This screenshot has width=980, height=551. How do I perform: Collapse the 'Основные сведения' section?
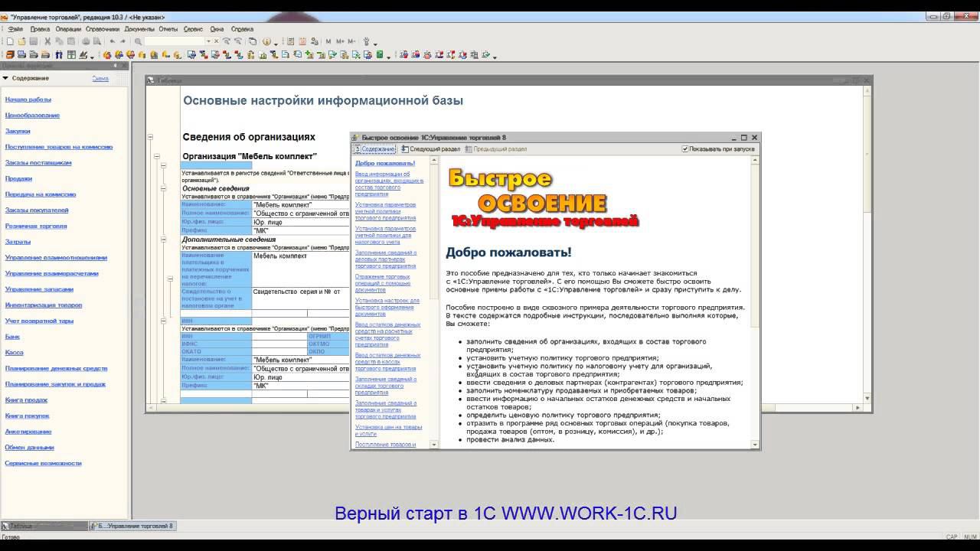pos(163,188)
